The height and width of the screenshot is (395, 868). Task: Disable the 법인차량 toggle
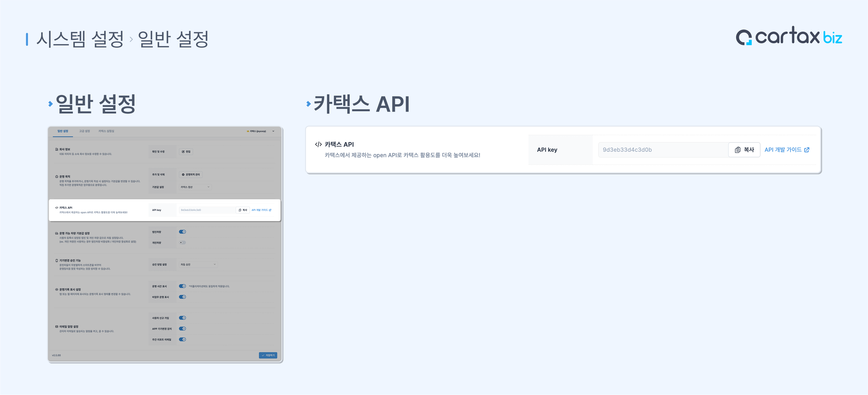(182, 232)
